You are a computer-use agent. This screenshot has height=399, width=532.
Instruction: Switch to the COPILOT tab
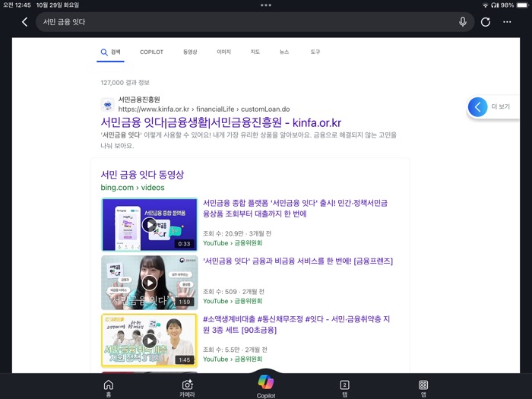[x=152, y=52]
